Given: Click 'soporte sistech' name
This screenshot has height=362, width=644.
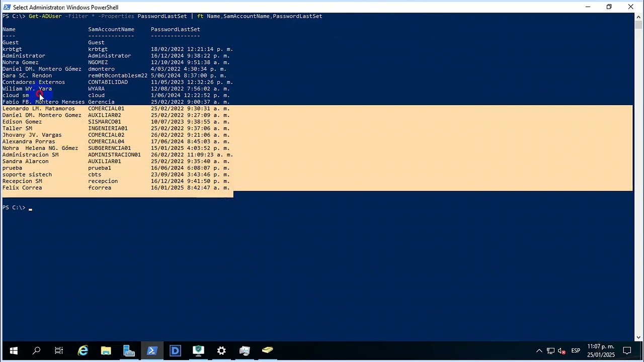Looking at the screenshot, I should (x=27, y=174).
